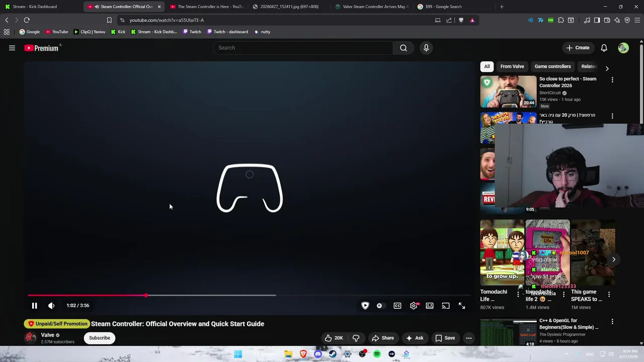Reload the page
Viewport: 644px width, 362px height.
(x=27, y=20)
